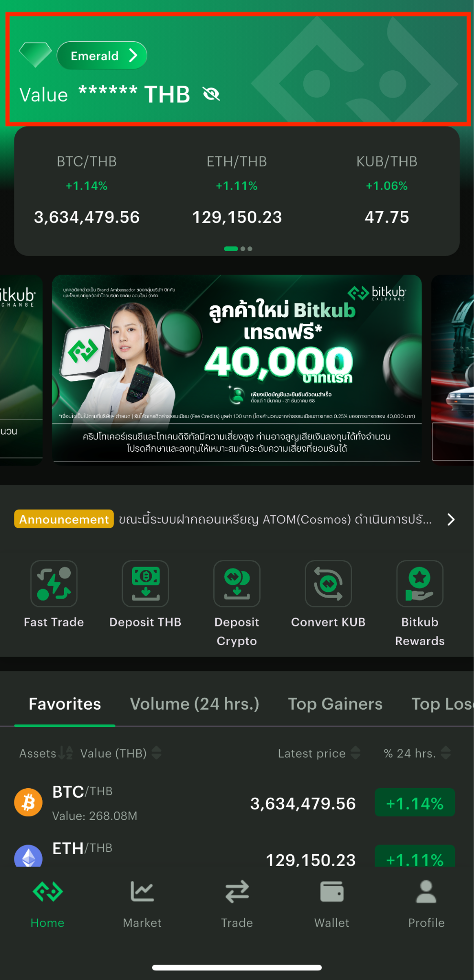Expand the Announcement with right chevron
The image size is (474, 980).
(x=451, y=520)
